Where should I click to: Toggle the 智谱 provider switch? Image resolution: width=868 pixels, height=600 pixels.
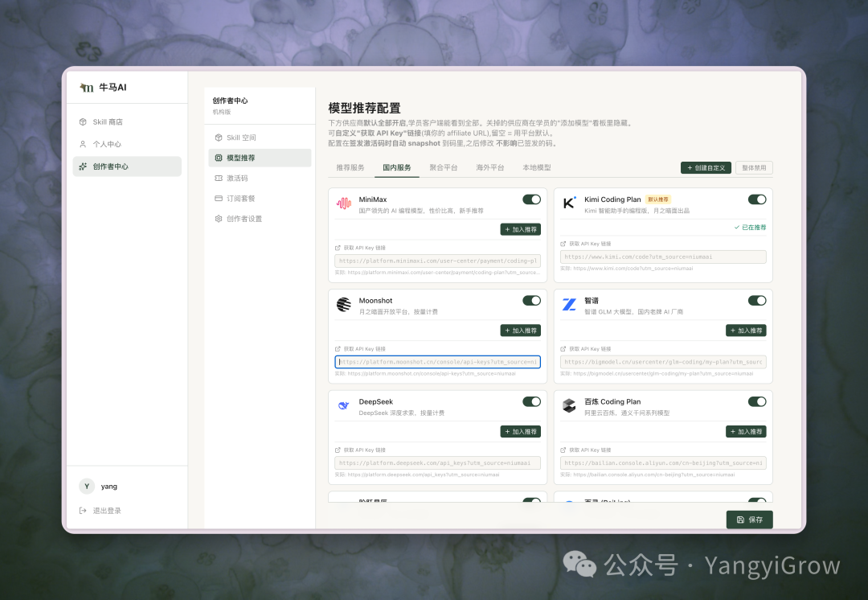point(757,300)
